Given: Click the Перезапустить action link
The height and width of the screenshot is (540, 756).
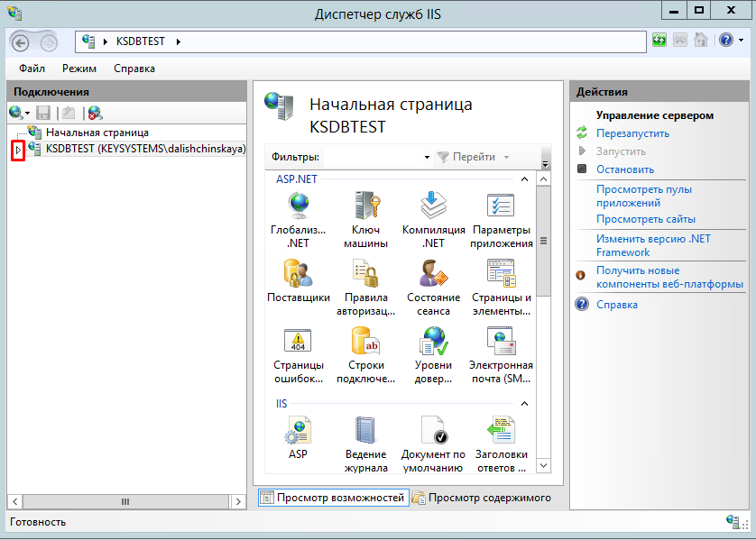Looking at the screenshot, I should (632, 133).
